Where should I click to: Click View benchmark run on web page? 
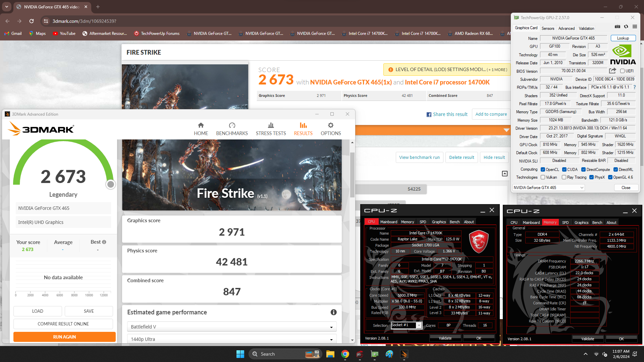[x=419, y=158]
